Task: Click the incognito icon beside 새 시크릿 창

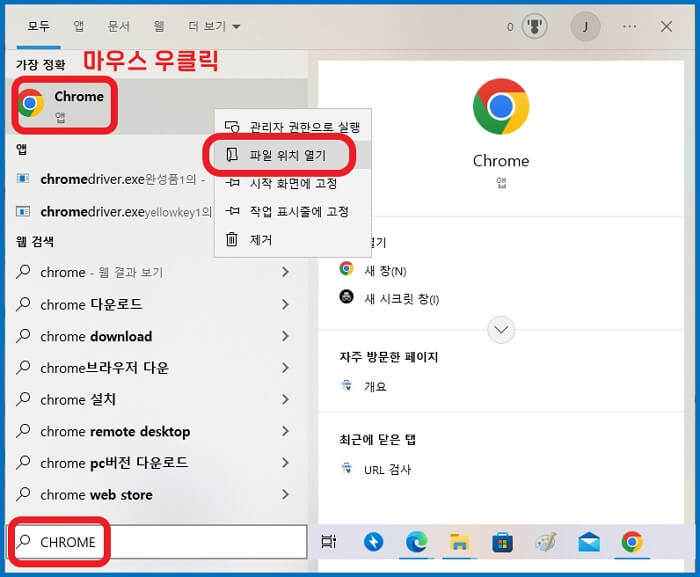Action: (x=346, y=297)
